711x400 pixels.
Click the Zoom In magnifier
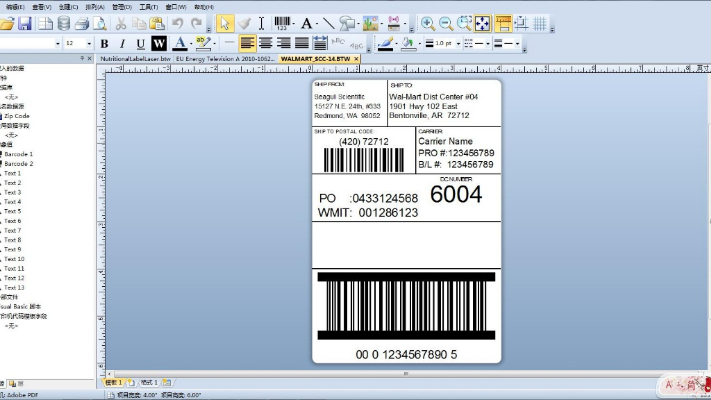[x=427, y=23]
